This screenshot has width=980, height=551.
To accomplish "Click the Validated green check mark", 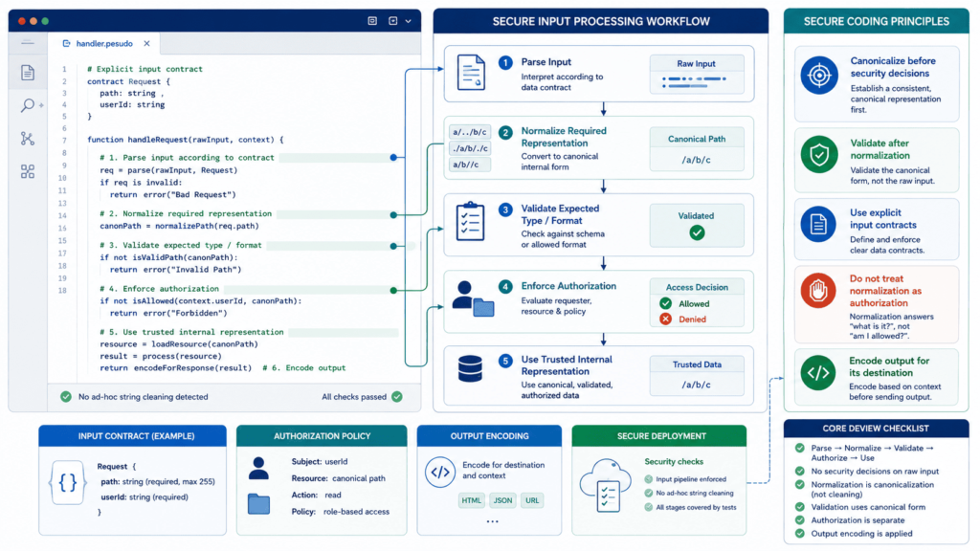I will click(x=697, y=233).
